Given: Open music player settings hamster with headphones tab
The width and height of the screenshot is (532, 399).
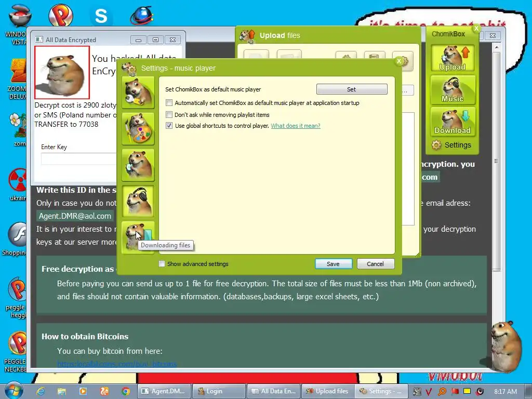Looking at the screenshot, I should [x=138, y=201].
